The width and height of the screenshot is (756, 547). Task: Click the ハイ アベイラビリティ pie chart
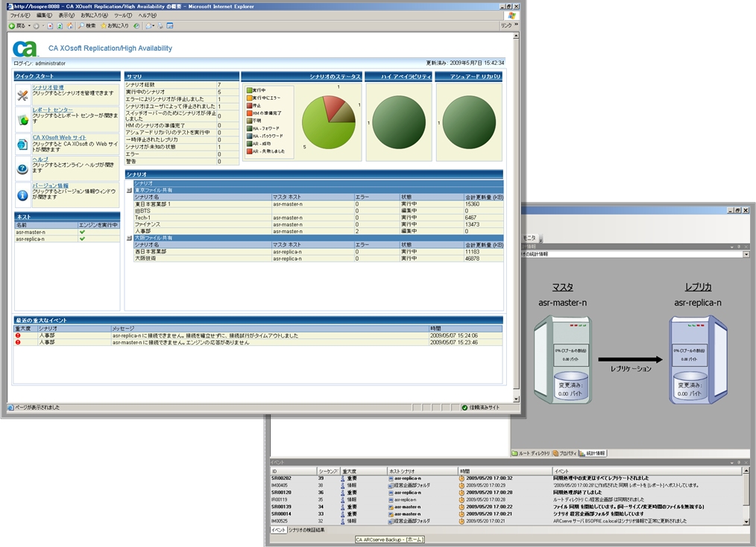click(399, 122)
